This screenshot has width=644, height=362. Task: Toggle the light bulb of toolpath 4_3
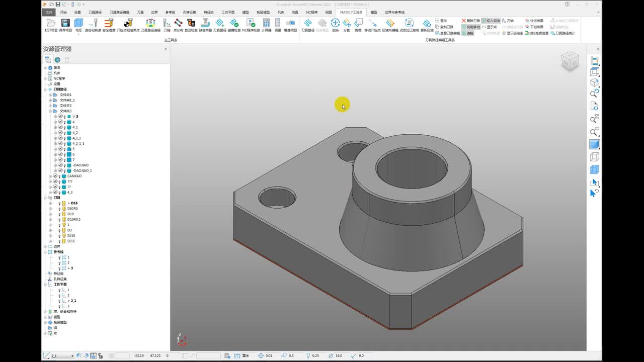pyautogui.click(x=59, y=193)
